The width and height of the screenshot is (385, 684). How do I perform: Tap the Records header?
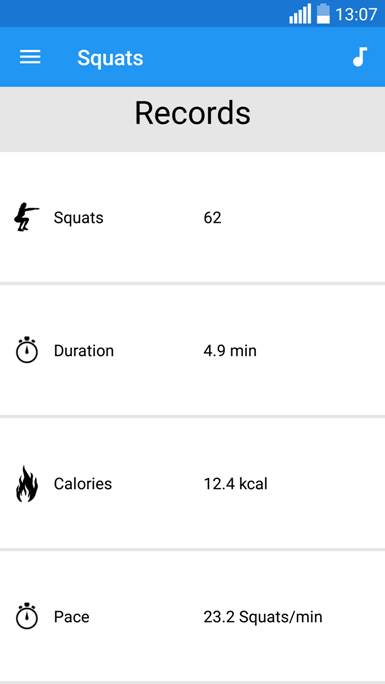click(192, 113)
